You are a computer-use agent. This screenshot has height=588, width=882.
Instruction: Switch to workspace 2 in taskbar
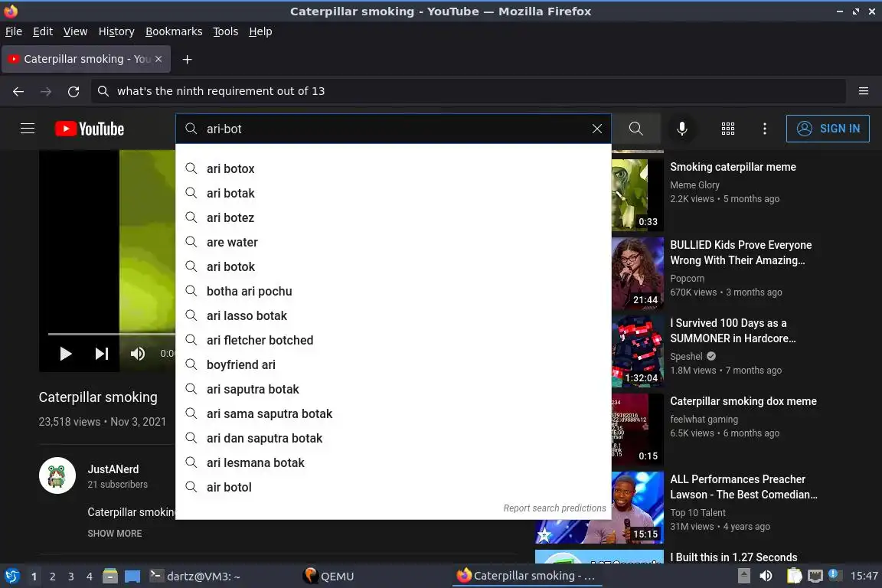point(52,577)
